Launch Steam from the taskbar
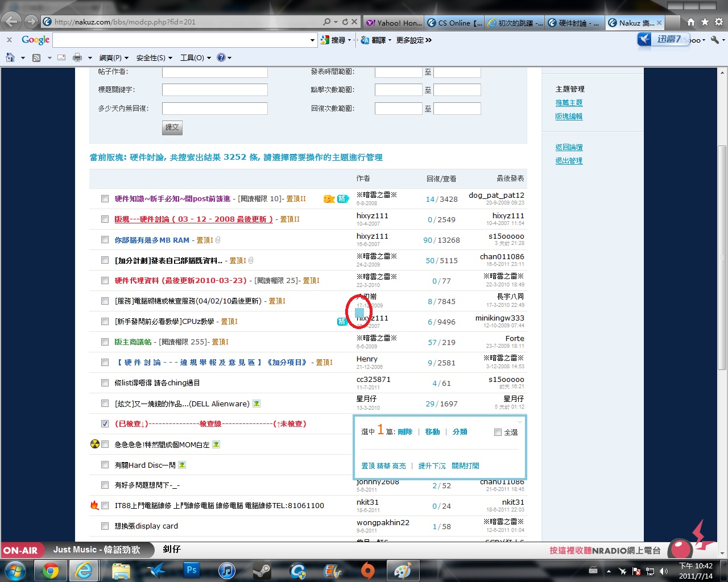 pos(262,570)
